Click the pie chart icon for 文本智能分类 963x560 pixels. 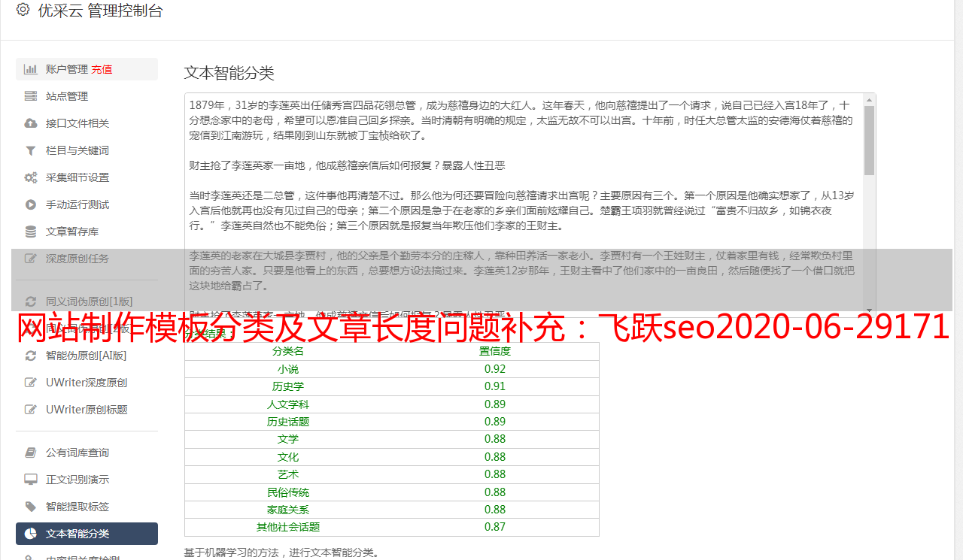pos(31,534)
